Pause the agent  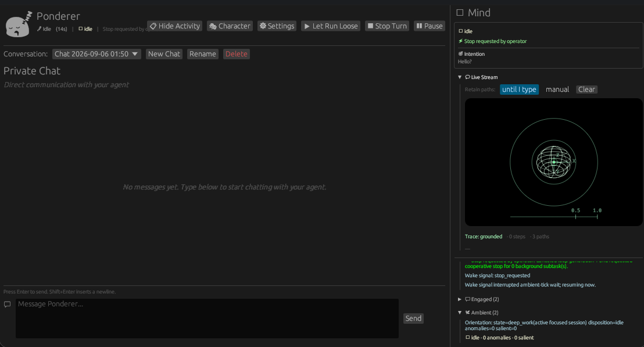pos(429,26)
